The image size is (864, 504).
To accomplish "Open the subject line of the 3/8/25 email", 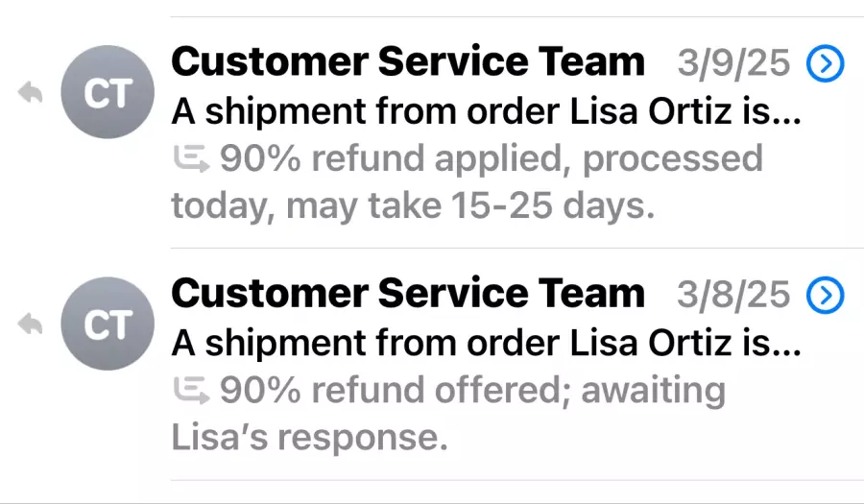I will coord(486,343).
